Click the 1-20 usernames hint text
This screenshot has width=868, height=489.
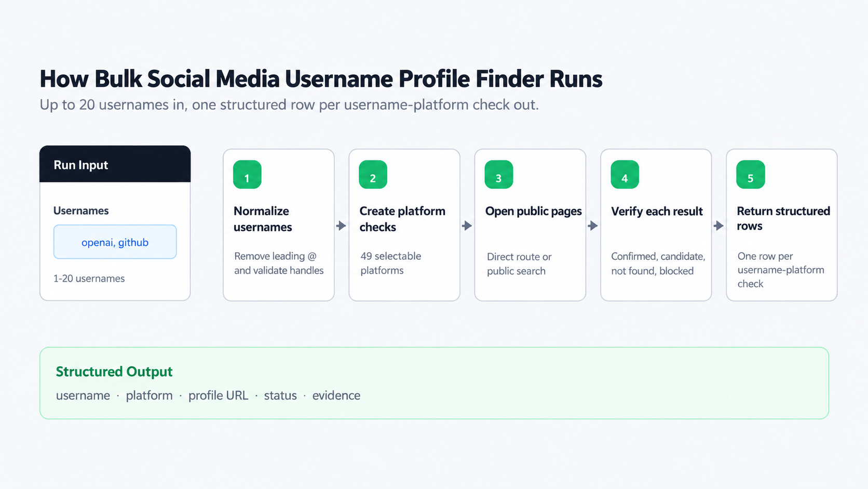[x=89, y=279]
